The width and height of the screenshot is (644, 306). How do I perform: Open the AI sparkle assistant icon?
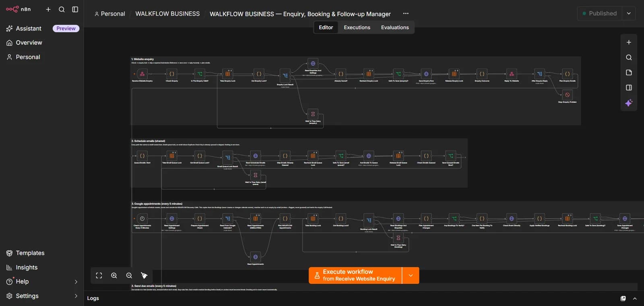[x=629, y=103]
